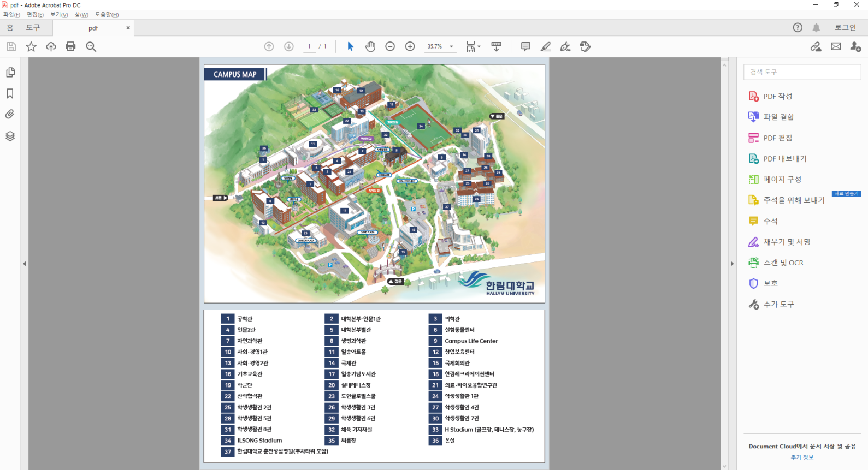Click the current page number field
Image resolution: width=868 pixels, height=470 pixels.
coord(309,47)
